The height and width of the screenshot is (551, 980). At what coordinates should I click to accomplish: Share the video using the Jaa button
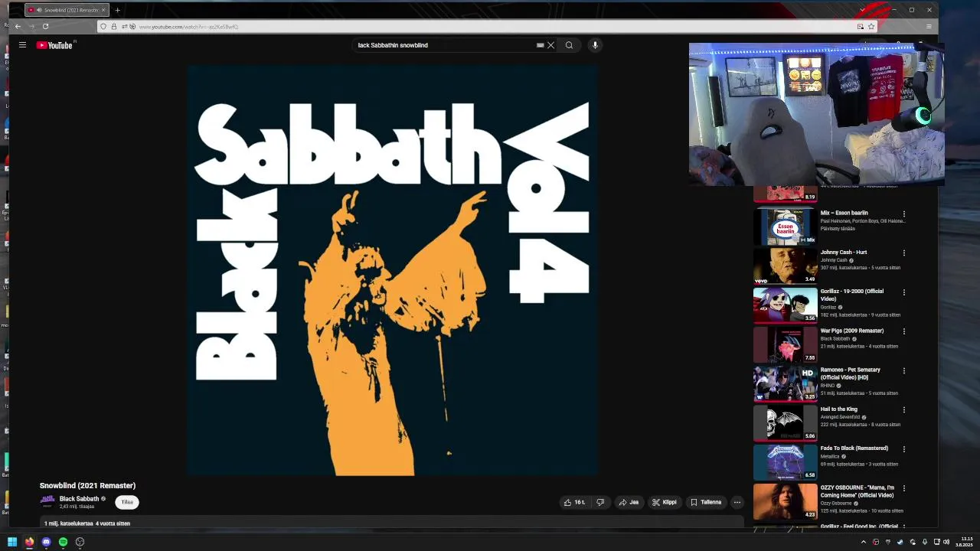tap(629, 502)
